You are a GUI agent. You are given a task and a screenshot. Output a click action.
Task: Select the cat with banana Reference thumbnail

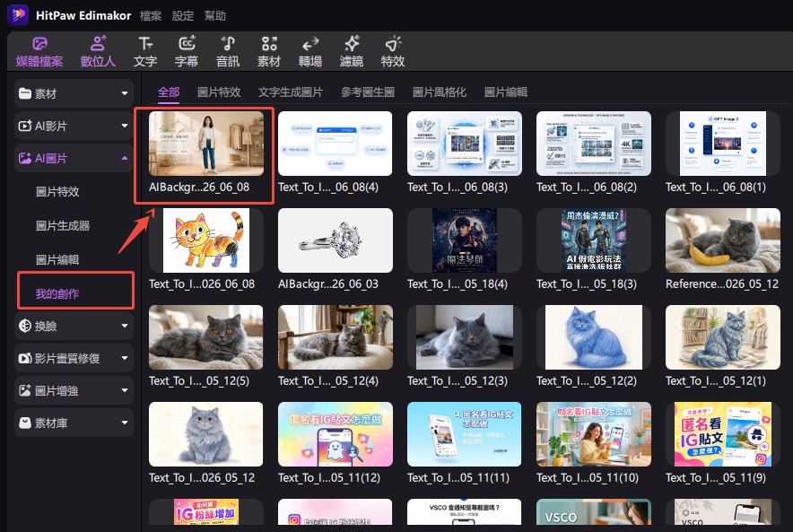(723, 240)
